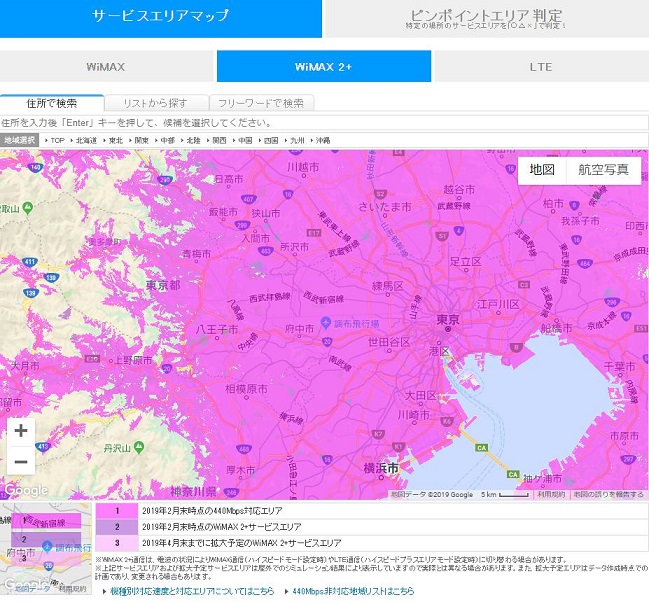Click the 神奈川県 prefecture label
649x602 pixels.
point(193,492)
